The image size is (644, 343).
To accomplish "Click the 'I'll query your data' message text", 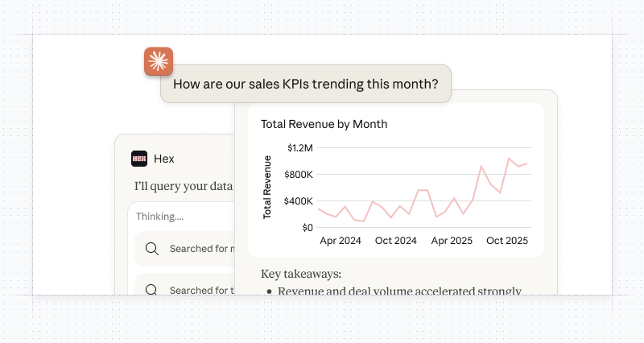I will click(184, 187).
